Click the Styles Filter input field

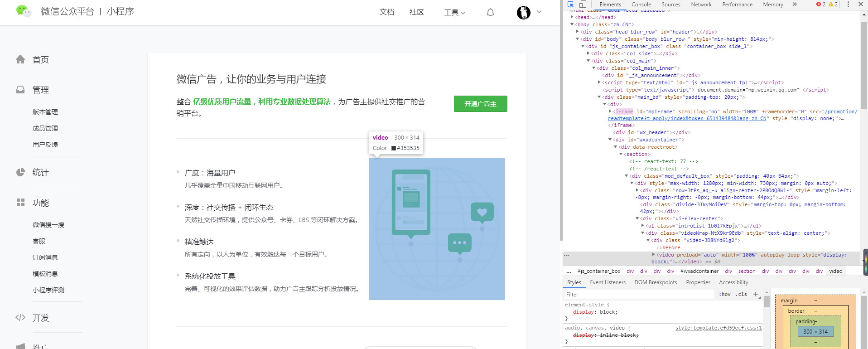coord(639,294)
